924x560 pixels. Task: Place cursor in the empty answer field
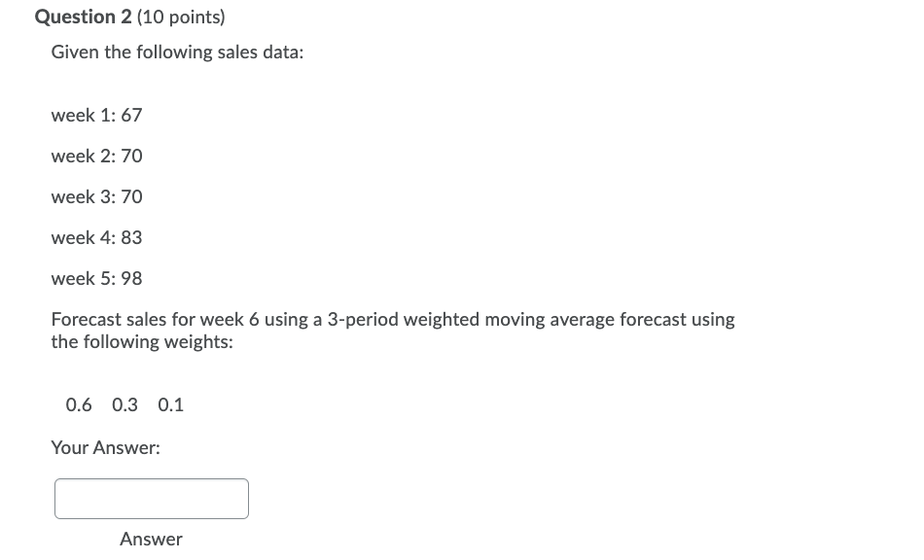coord(151,498)
